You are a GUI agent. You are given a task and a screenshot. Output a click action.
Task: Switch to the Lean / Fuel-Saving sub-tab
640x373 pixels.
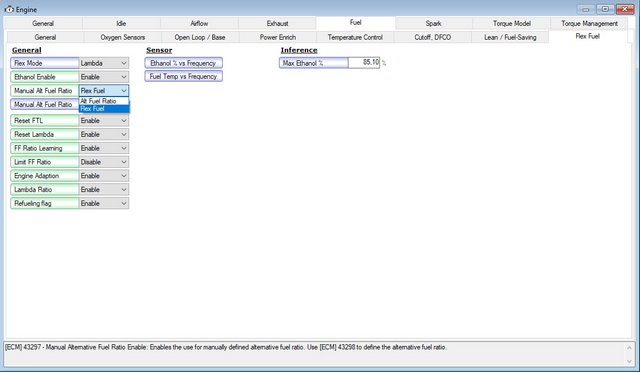click(x=510, y=37)
